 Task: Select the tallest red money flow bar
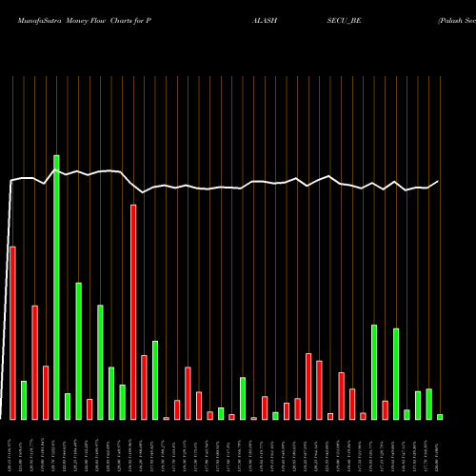tap(133, 312)
